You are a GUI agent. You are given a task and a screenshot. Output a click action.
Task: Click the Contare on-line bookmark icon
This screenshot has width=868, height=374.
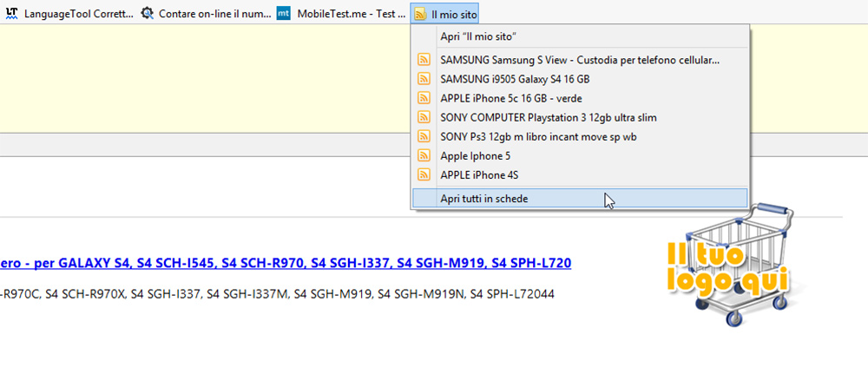pyautogui.click(x=147, y=13)
